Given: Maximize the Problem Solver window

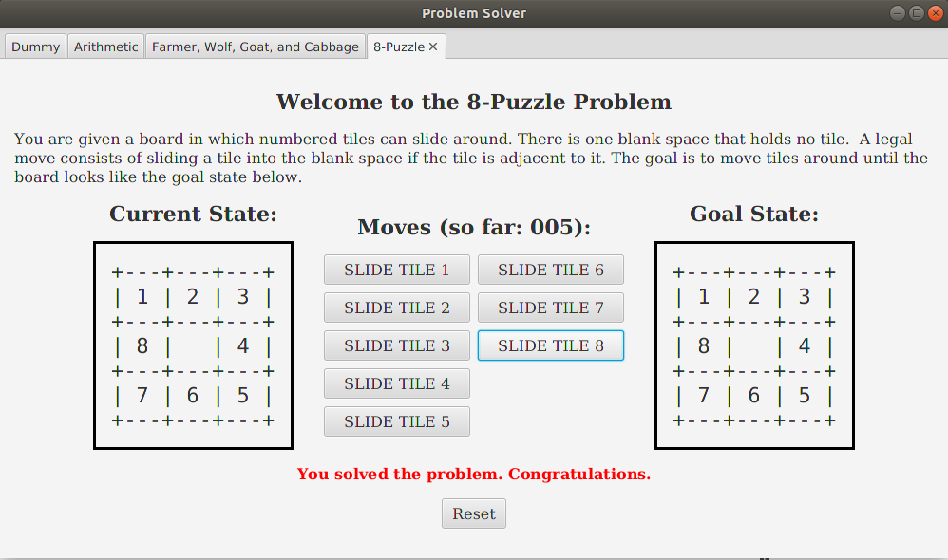Looking at the screenshot, I should pyautogui.click(x=916, y=13).
